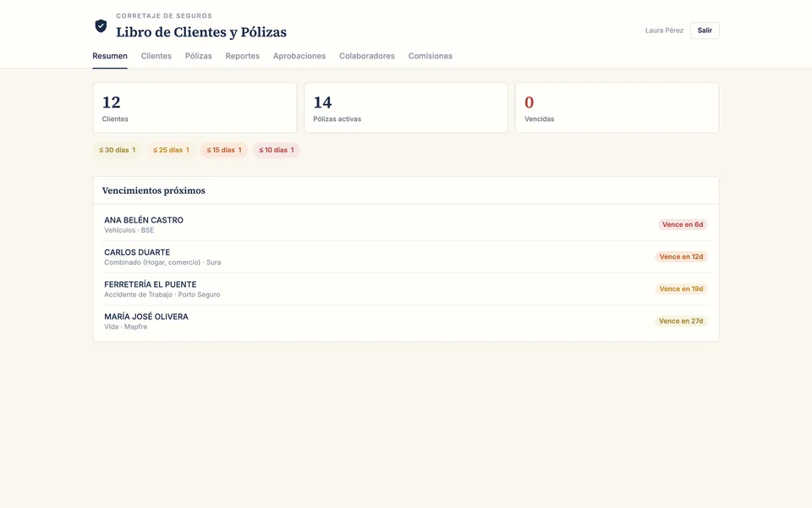Click the Libro de Clientes y Pólizas title
Image resolution: width=812 pixels, height=508 pixels.
[x=201, y=32]
